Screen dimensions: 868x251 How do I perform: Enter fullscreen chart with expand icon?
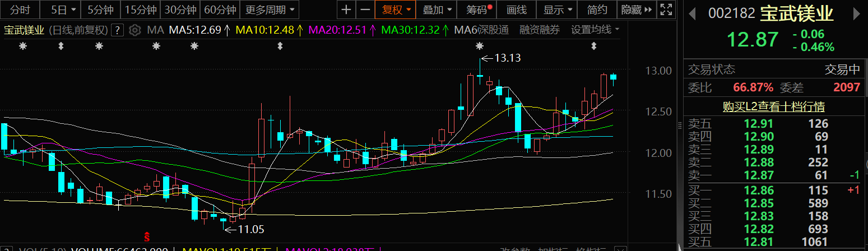pos(665,10)
